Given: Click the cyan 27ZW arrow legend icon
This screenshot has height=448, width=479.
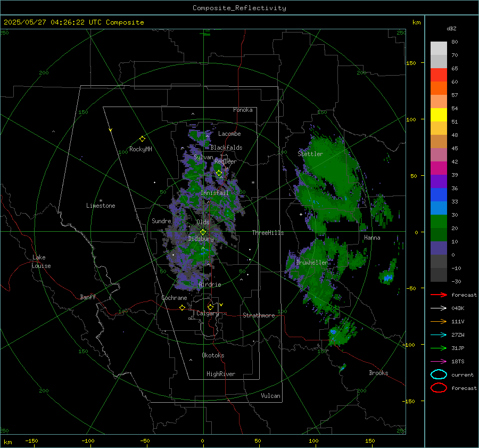Looking at the screenshot, I should click(x=439, y=335).
